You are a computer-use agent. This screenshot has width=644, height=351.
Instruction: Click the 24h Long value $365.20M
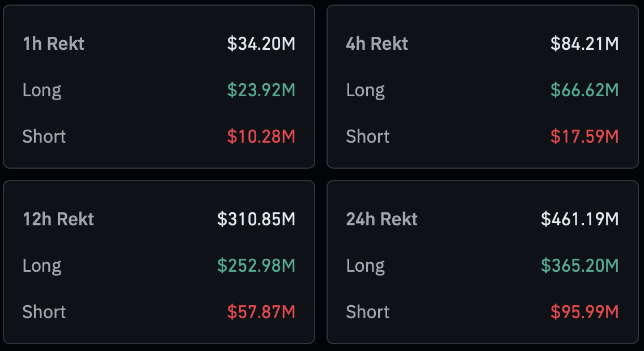tap(579, 266)
